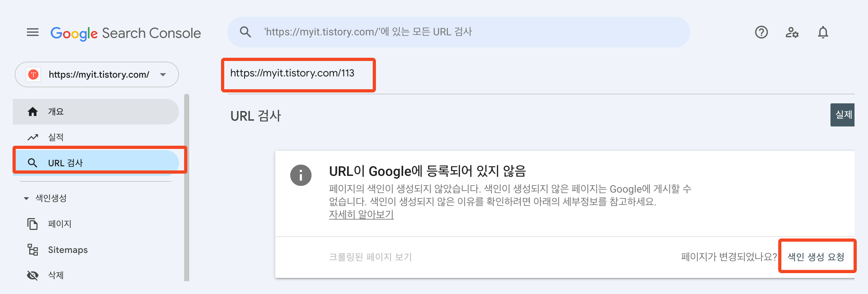868x294 pixels.
Task: Click the info icon in the result card
Action: pyautogui.click(x=301, y=175)
